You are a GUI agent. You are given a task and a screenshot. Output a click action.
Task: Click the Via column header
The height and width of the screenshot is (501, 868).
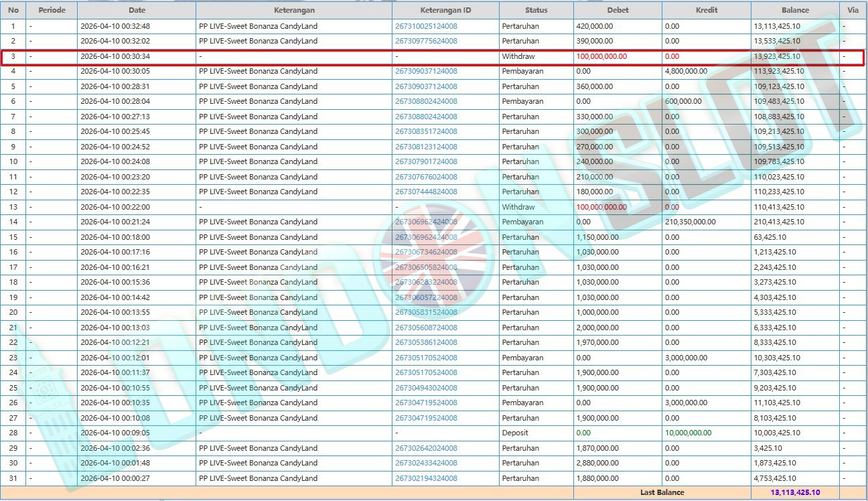[x=853, y=10]
